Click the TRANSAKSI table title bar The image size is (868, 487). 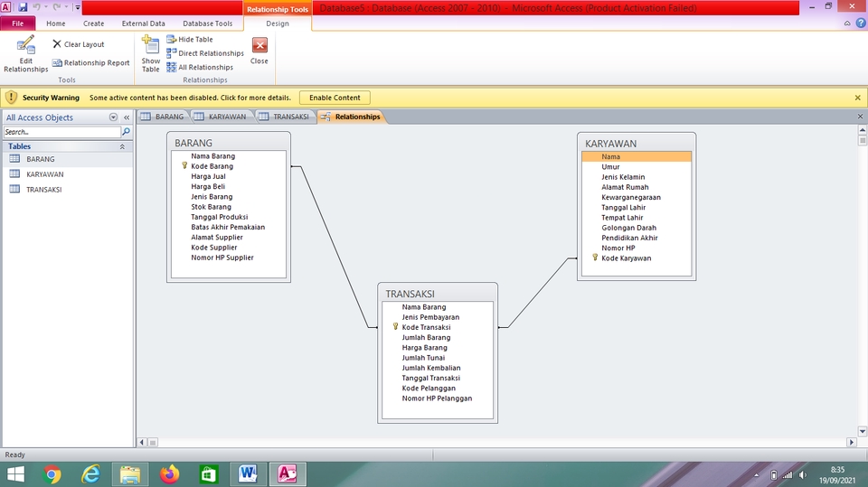tap(438, 294)
